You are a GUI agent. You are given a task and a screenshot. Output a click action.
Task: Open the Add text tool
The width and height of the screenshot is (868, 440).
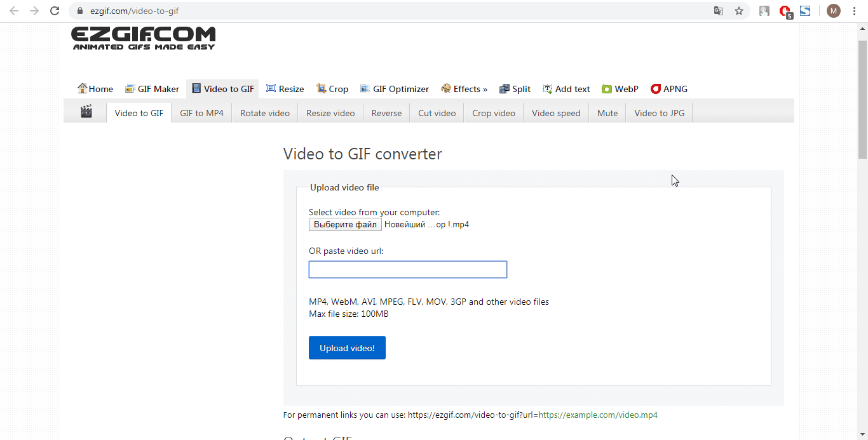pyautogui.click(x=566, y=89)
